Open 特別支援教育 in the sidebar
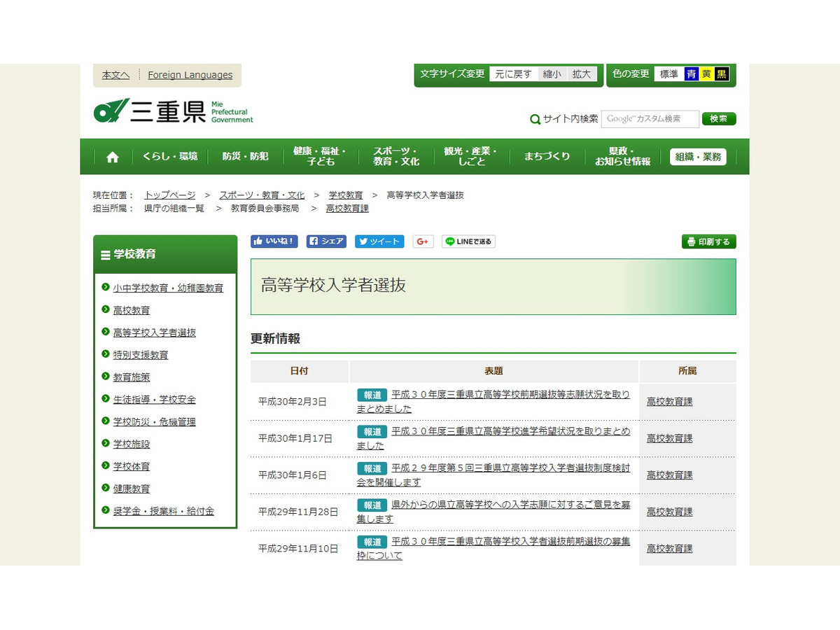 [141, 355]
